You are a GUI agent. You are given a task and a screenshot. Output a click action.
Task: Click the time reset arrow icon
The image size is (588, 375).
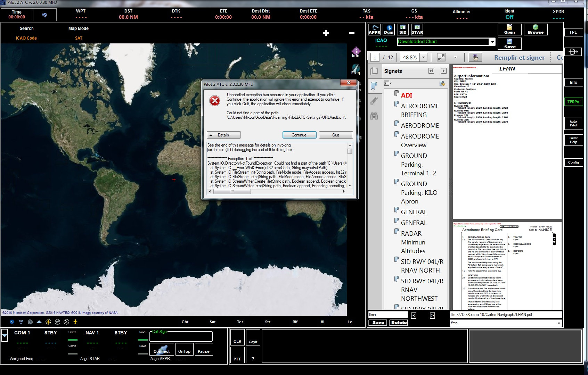(44, 15)
